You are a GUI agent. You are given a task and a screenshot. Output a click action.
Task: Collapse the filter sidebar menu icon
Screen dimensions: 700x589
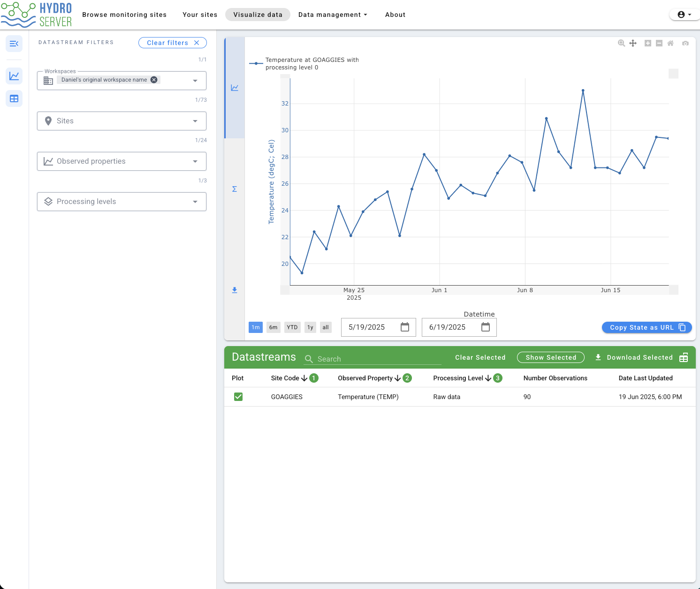(14, 44)
